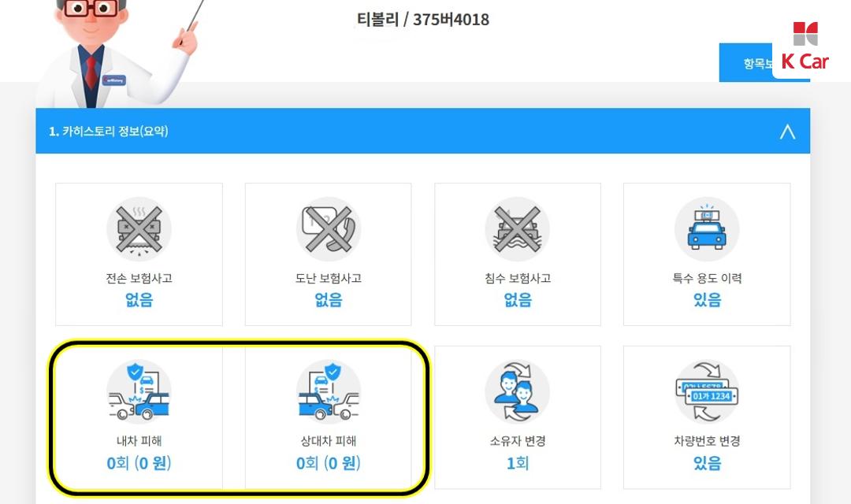Screen dimensions: 851x504
Task: Click 1회 under 소유자 변경
Action: click(517, 463)
